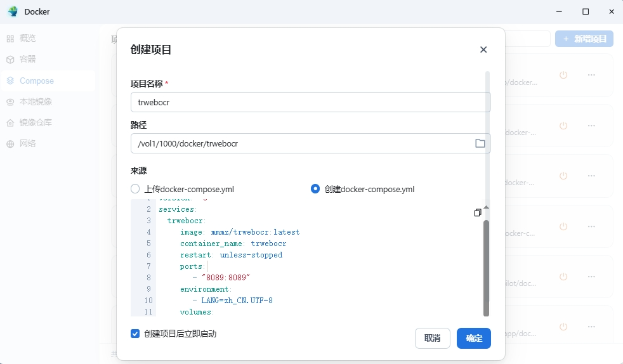Open more options of first project row

591,75
